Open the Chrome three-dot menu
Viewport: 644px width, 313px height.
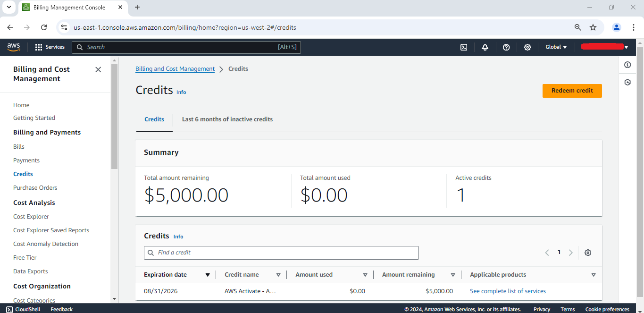(634, 27)
